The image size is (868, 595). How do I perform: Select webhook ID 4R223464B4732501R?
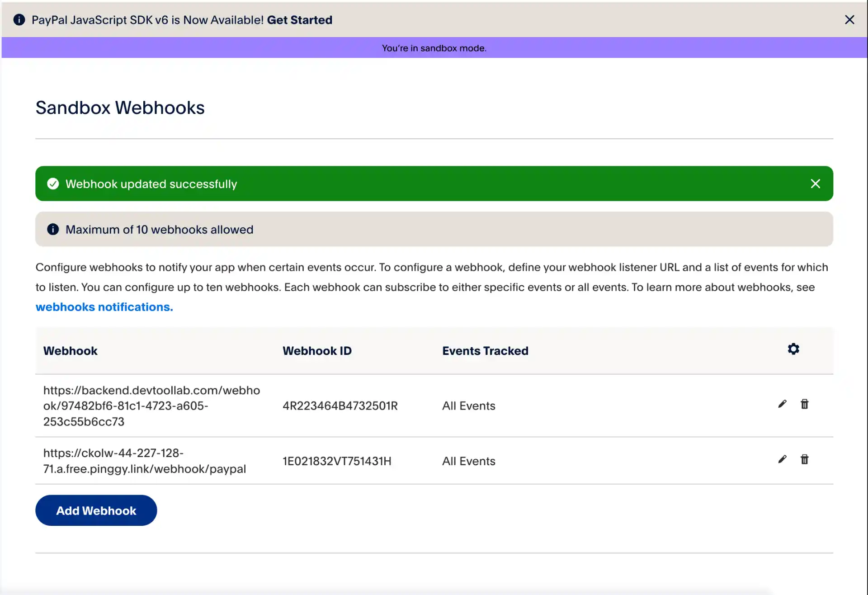[x=340, y=406]
